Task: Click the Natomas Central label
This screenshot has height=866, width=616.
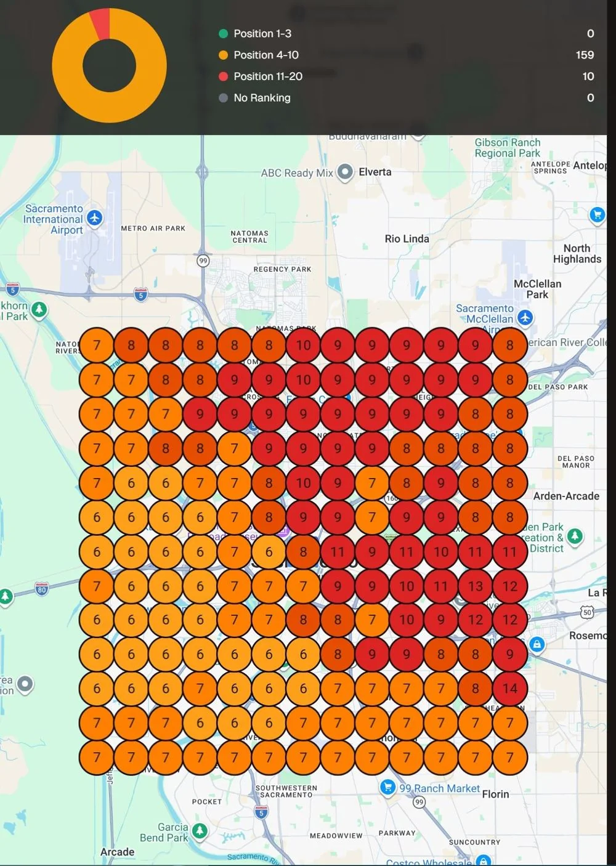Action: click(249, 237)
